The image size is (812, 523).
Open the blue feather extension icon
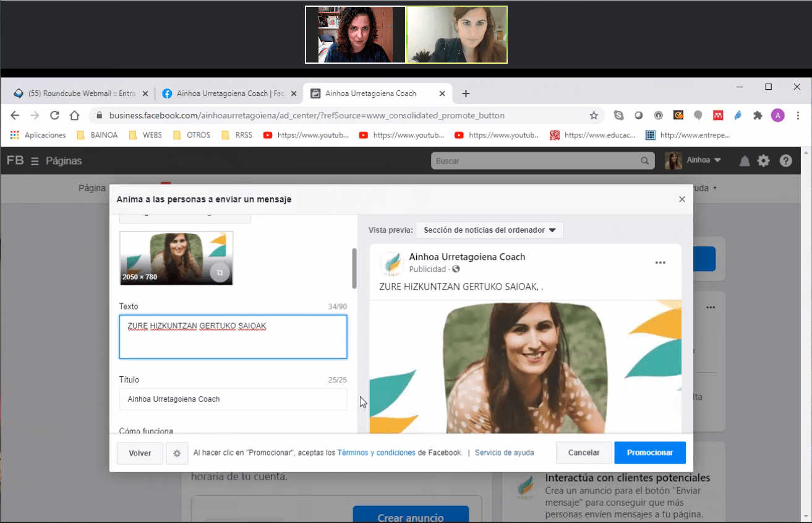(x=737, y=115)
